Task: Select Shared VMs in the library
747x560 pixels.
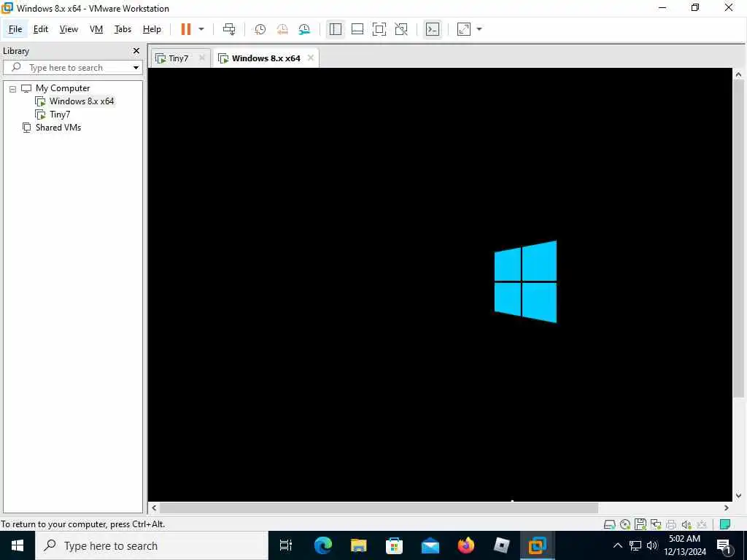Action: 58,127
